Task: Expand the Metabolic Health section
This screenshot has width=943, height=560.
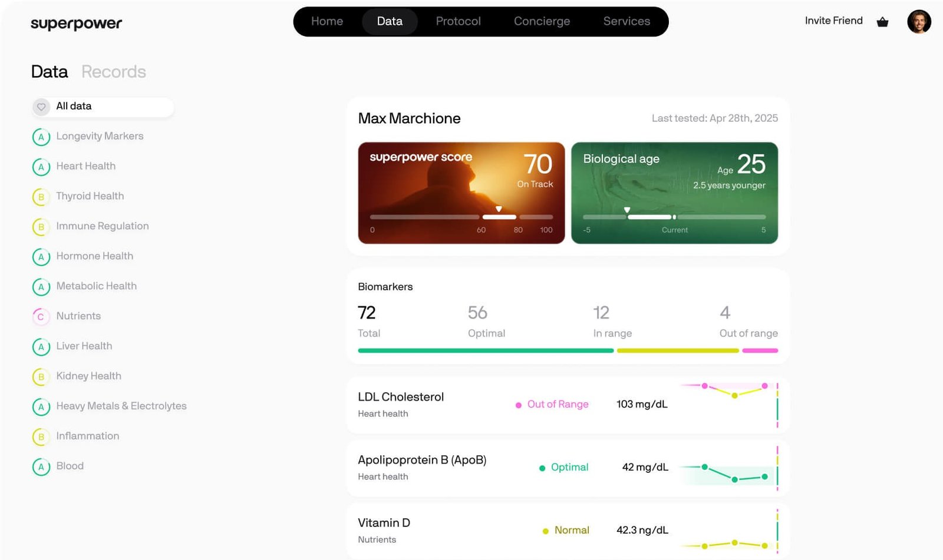Action: (x=96, y=286)
